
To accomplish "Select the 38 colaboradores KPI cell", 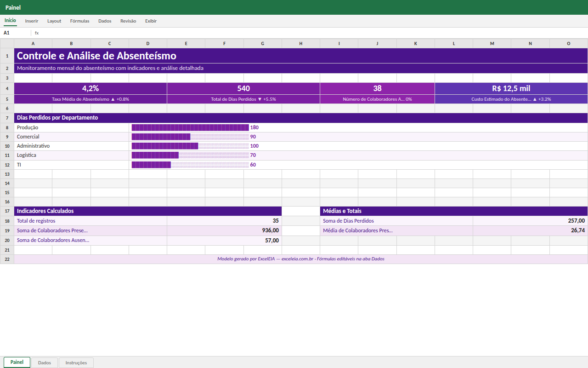I will (378, 89).
